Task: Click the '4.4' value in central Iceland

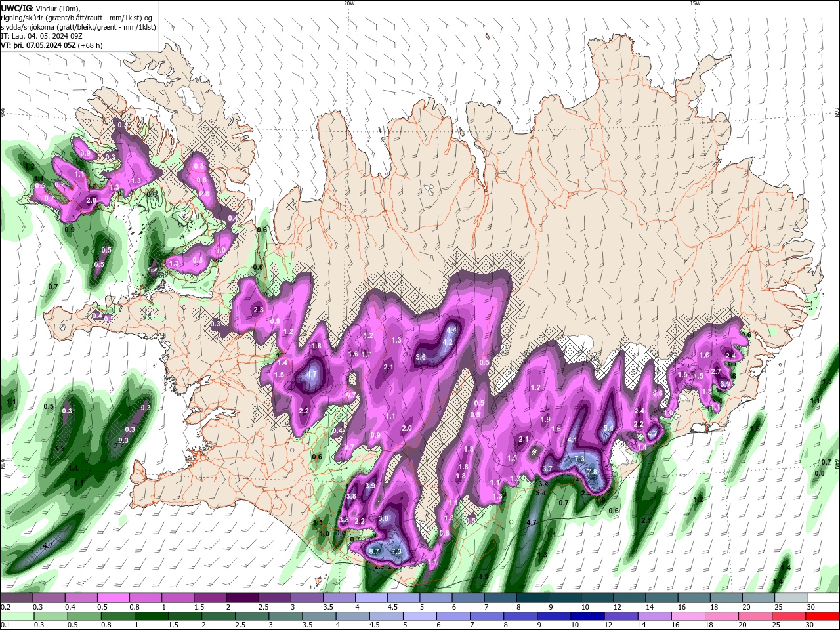Action: point(451,331)
